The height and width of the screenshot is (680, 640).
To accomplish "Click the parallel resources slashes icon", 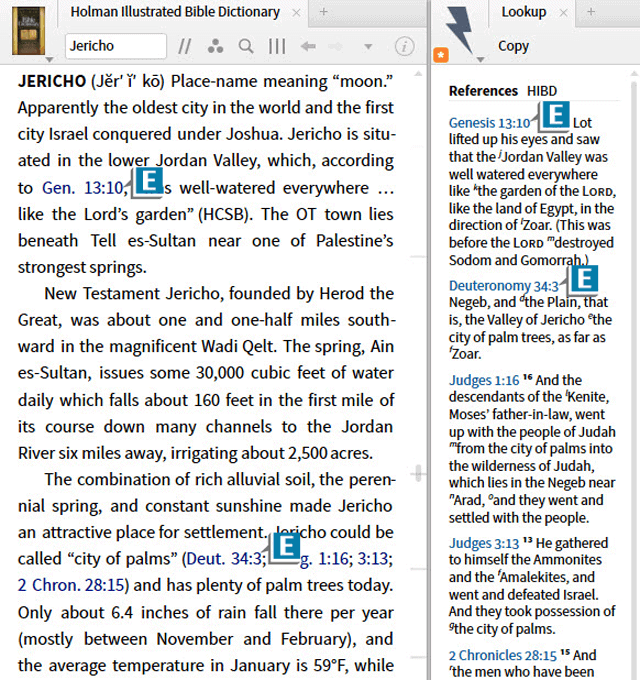I will (x=185, y=46).
